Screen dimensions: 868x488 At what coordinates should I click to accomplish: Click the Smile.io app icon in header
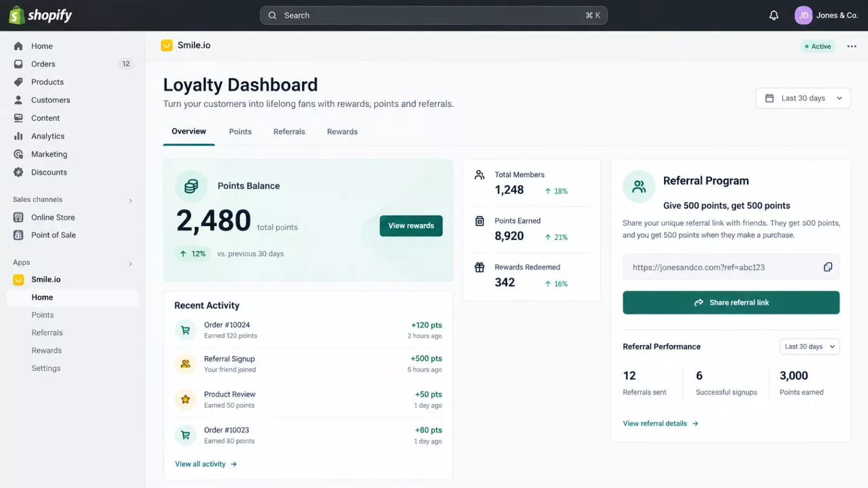[x=167, y=46]
